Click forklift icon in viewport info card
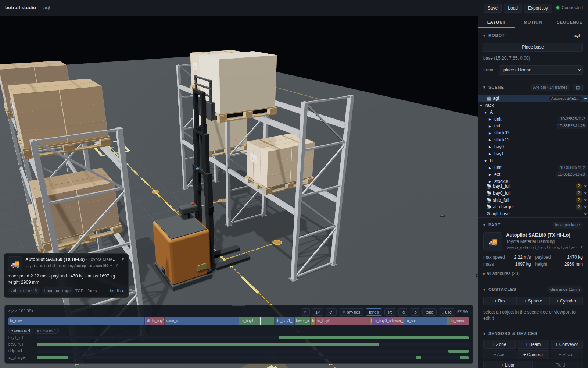Screen dimensions: 588x368 (15, 264)
